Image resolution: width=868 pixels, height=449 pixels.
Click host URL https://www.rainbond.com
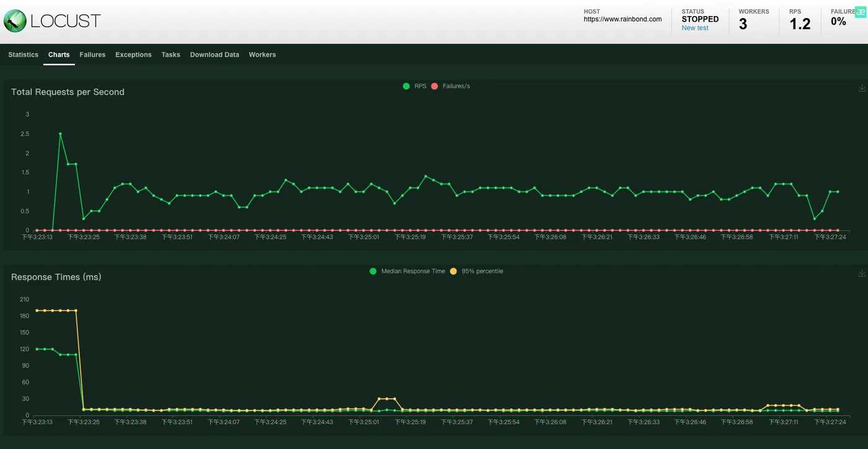click(x=622, y=19)
